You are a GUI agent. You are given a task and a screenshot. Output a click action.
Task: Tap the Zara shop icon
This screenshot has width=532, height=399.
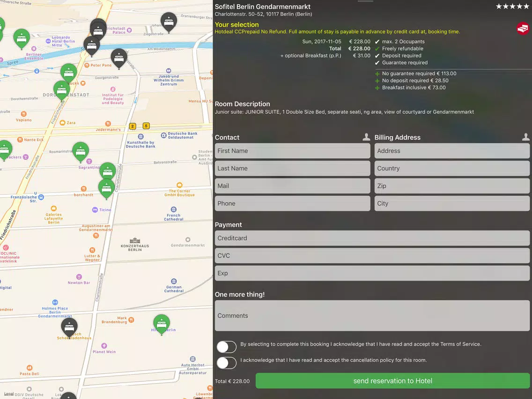(x=62, y=123)
